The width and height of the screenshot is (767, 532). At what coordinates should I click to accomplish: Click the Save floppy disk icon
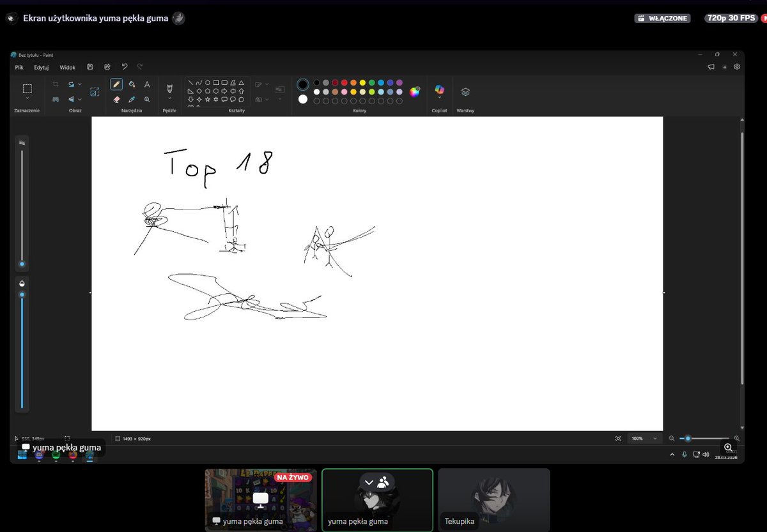pos(90,67)
